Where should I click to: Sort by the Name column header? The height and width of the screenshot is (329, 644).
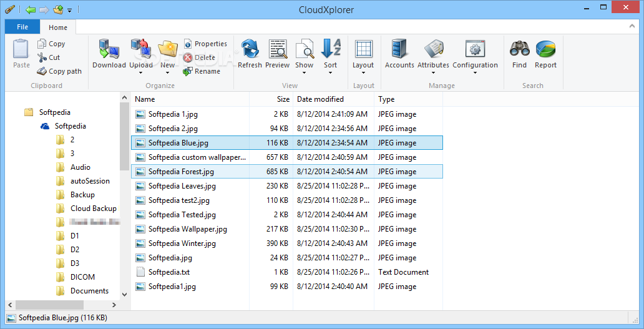tap(190, 99)
